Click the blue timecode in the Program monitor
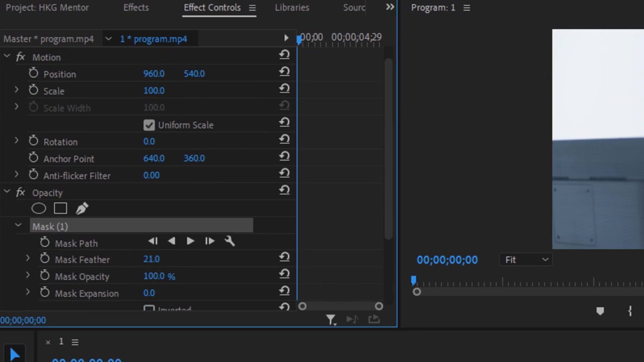Image resolution: width=644 pixels, height=362 pixels. (x=447, y=259)
